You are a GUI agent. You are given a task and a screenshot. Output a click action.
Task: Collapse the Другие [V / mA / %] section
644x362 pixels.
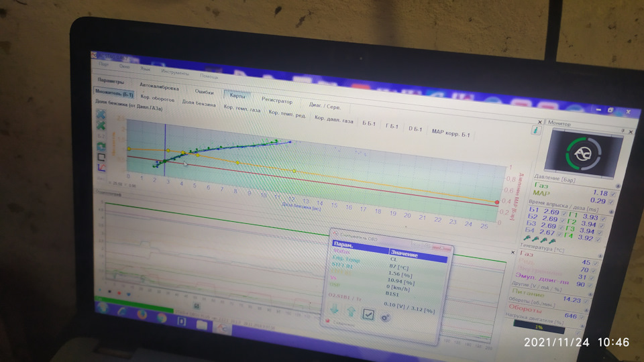click(590, 294)
